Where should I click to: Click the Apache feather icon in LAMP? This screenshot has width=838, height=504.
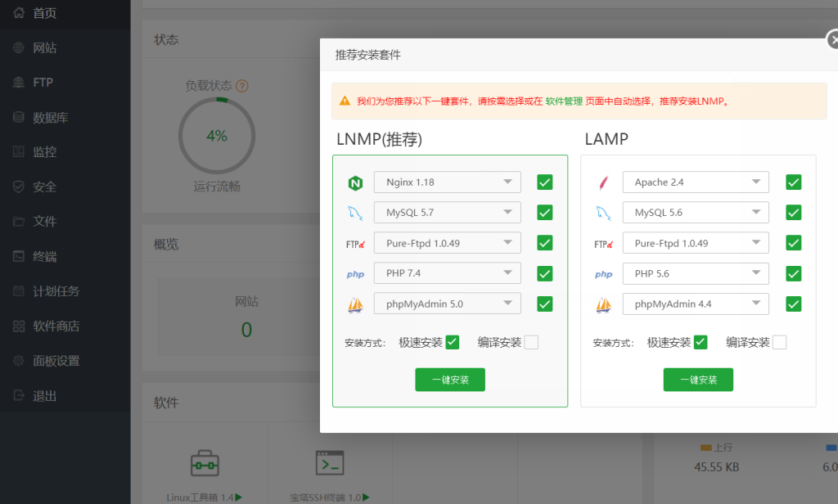click(x=604, y=182)
